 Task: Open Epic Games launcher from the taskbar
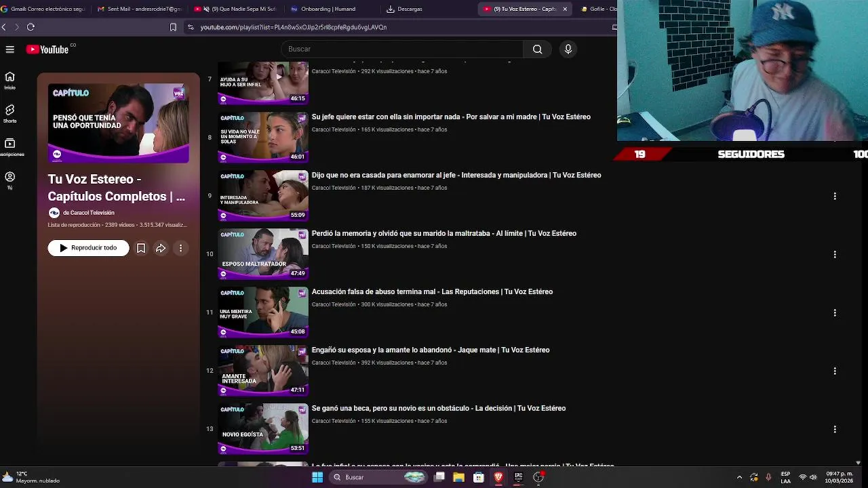[x=518, y=477]
